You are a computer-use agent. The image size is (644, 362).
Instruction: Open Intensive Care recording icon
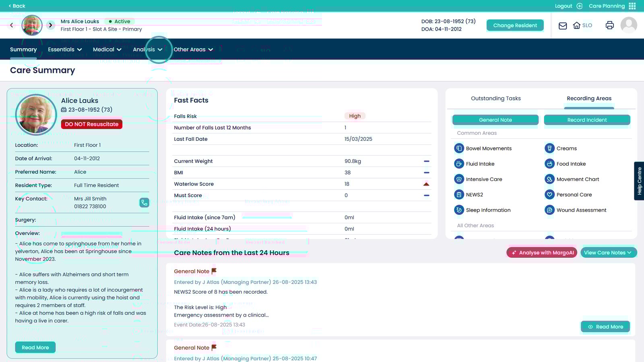coord(459,179)
